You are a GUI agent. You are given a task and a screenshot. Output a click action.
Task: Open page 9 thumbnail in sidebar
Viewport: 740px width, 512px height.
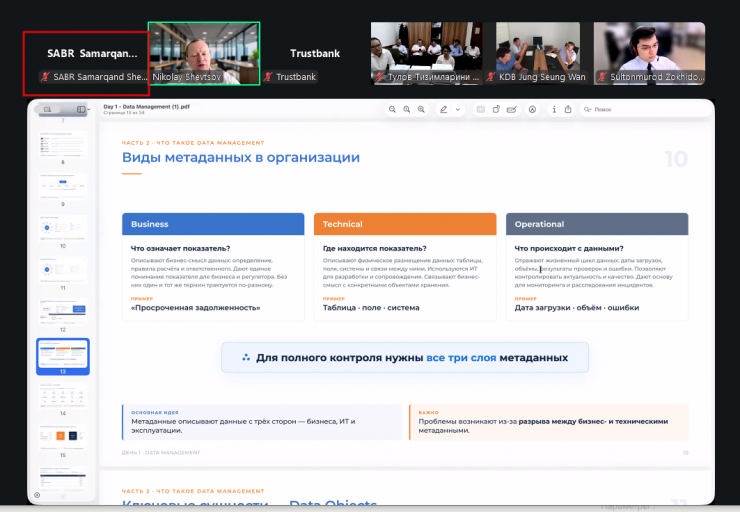click(x=63, y=186)
